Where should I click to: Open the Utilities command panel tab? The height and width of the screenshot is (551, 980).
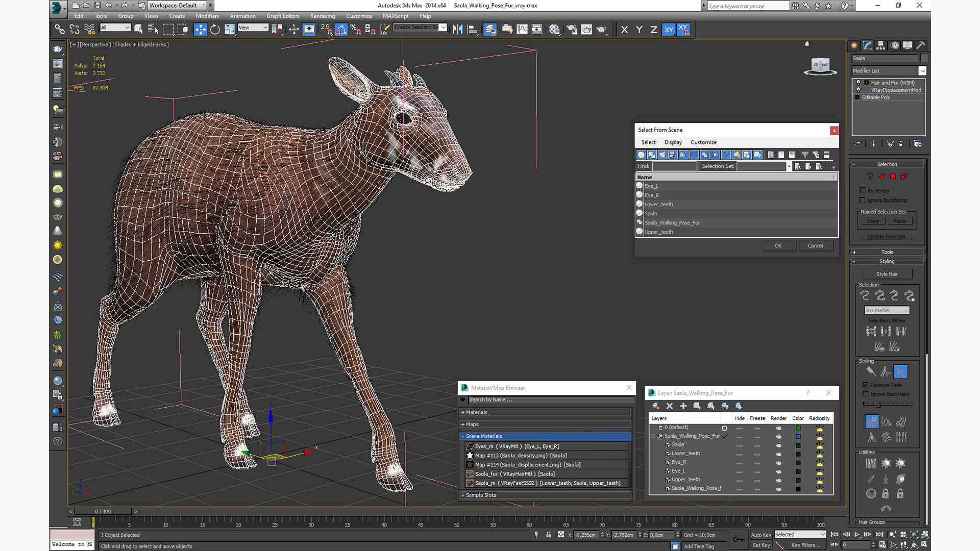920,45
